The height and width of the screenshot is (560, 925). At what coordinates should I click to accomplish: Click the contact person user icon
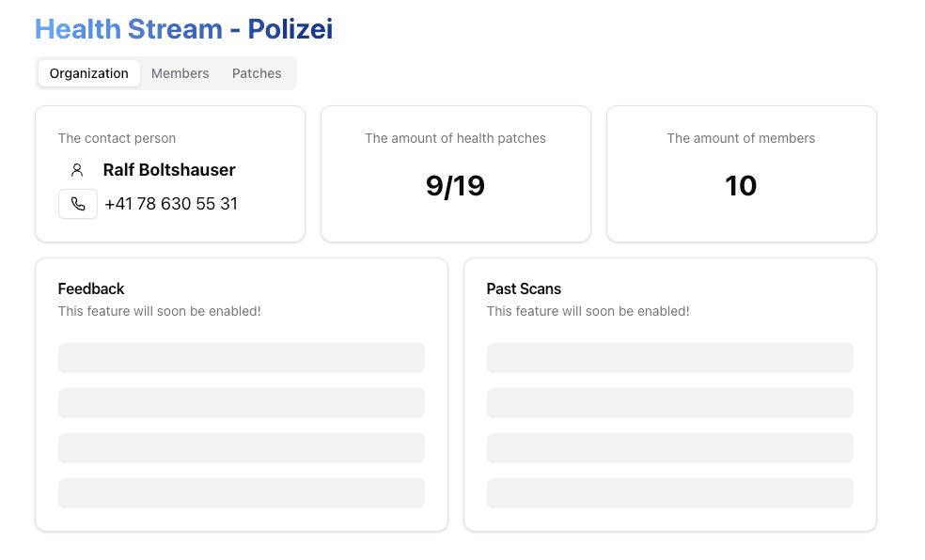[x=77, y=170]
